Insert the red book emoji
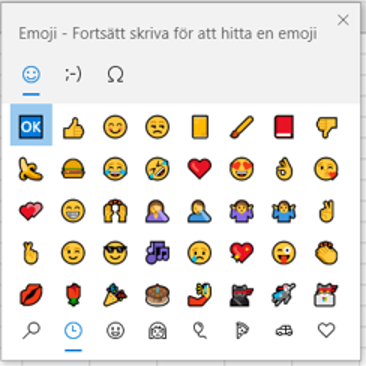Viewport: 366px width, 366px height. point(284,127)
